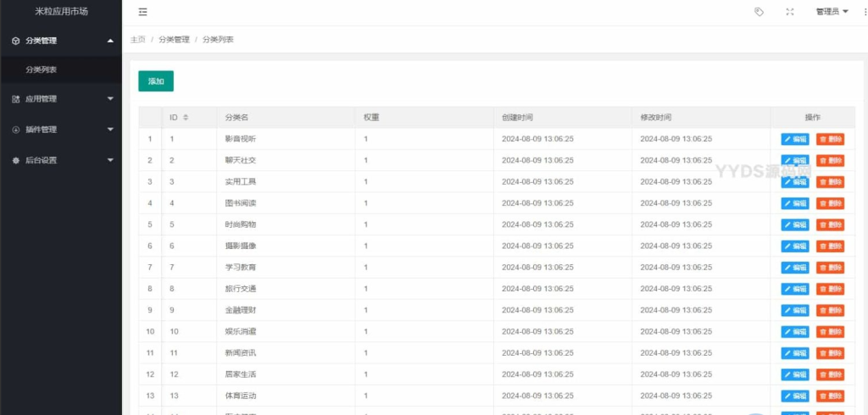Image resolution: width=868 pixels, height=415 pixels.
Task: Edit the 金融理财 category
Action: (795, 311)
